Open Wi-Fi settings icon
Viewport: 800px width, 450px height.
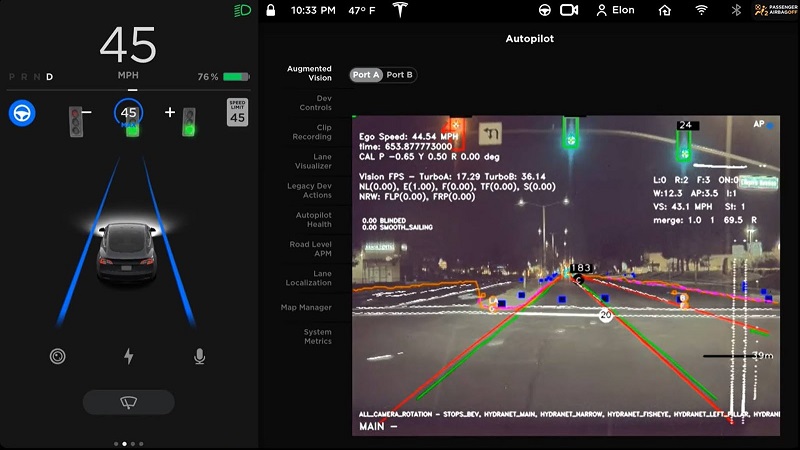click(x=702, y=10)
